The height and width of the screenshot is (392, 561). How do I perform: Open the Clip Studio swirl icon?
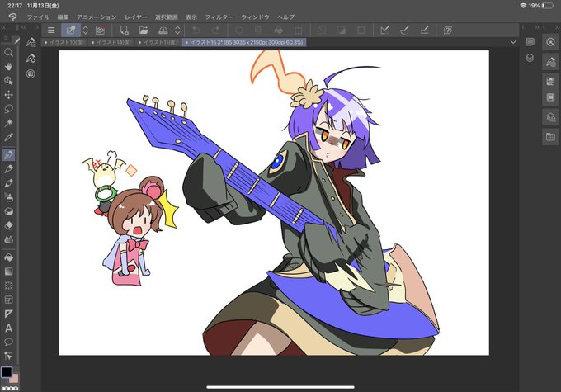tap(100, 30)
